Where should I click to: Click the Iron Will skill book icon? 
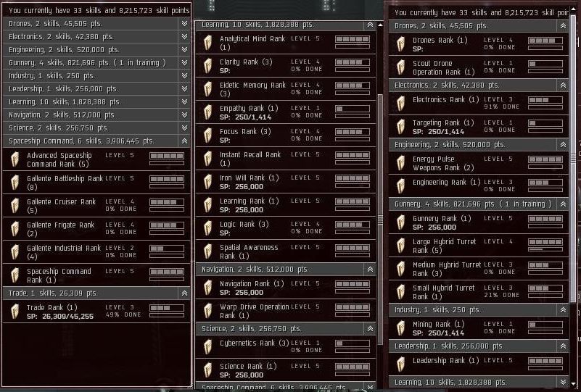[x=208, y=182]
